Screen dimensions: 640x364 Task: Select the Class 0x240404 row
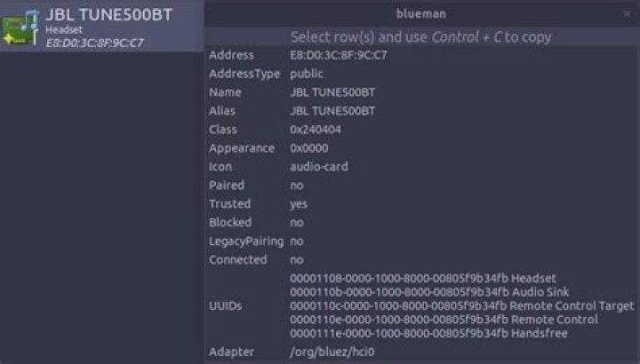421,130
